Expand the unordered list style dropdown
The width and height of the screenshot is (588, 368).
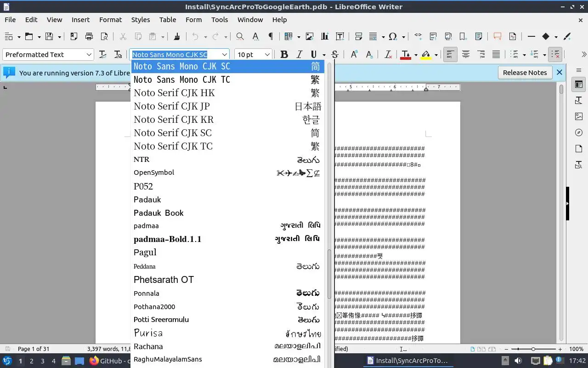[x=524, y=55]
